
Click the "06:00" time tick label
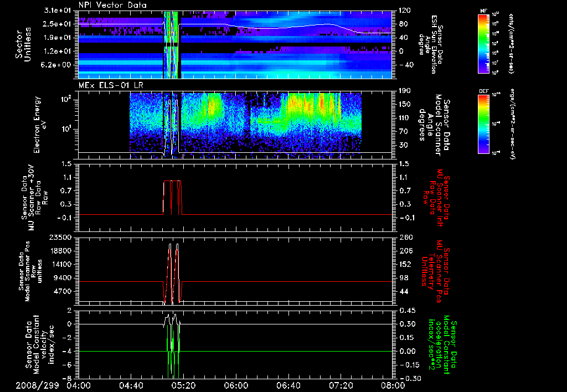tap(236, 385)
